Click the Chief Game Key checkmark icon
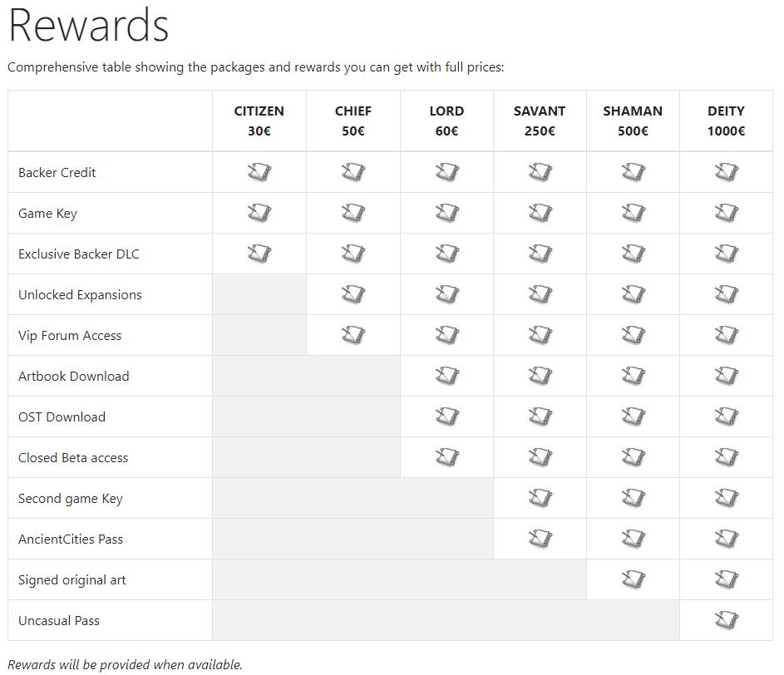 (353, 213)
